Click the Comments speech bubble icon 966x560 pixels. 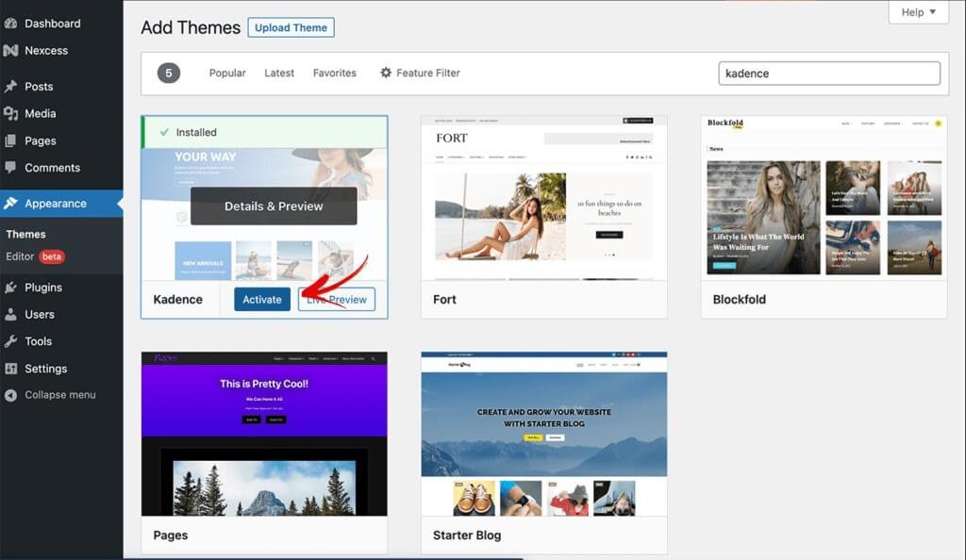pyautogui.click(x=10, y=168)
